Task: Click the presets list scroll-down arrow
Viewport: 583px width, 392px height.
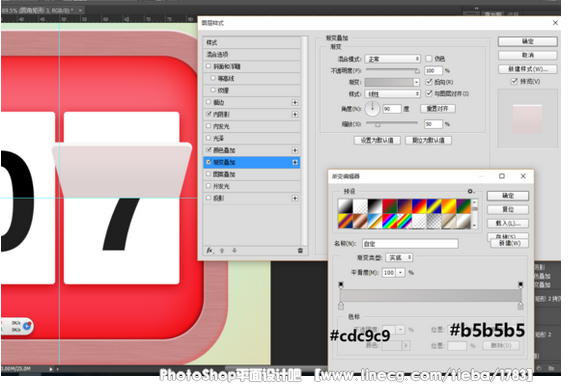Action: point(474,225)
